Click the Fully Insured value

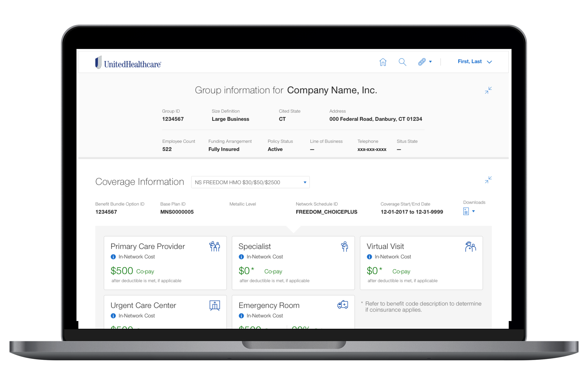224,149
